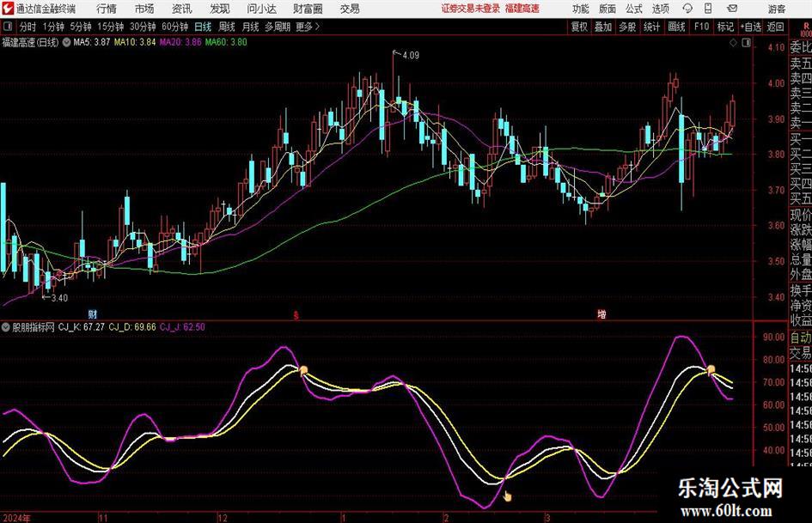
Task: Switch to 分时 view
Action: tap(28, 27)
